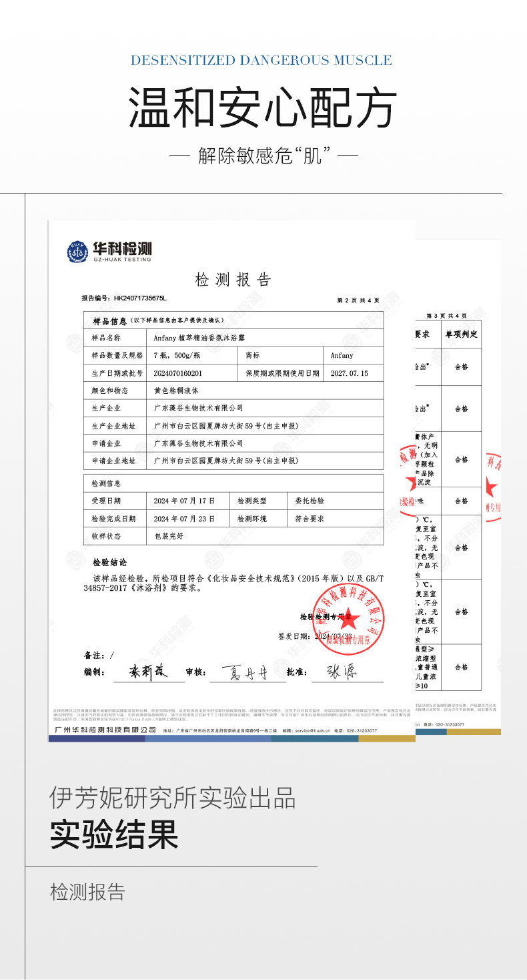The height and width of the screenshot is (980, 527).
Task: Click the gold segment of footer color bar
Action: 386,738
